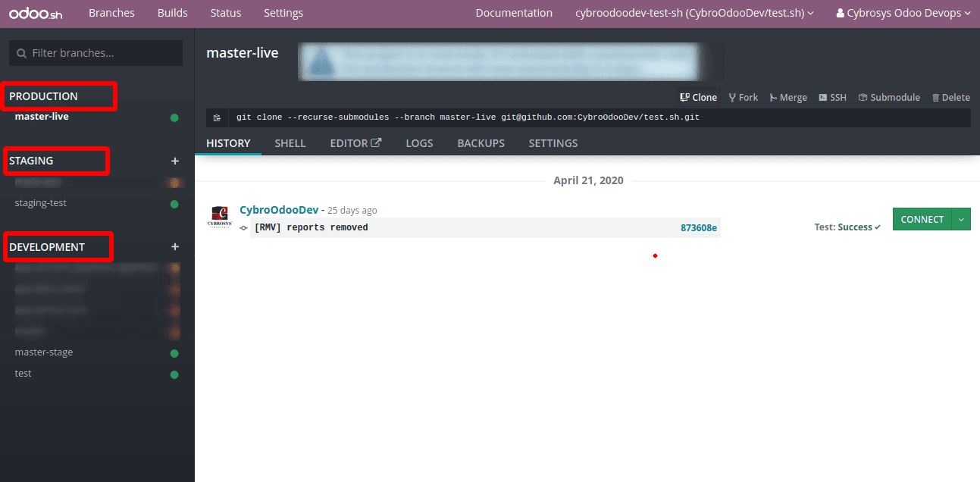This screenshot has width=980, height=482.
Task: Open the CybroOdooDev author link
Action: click(279, 210)
